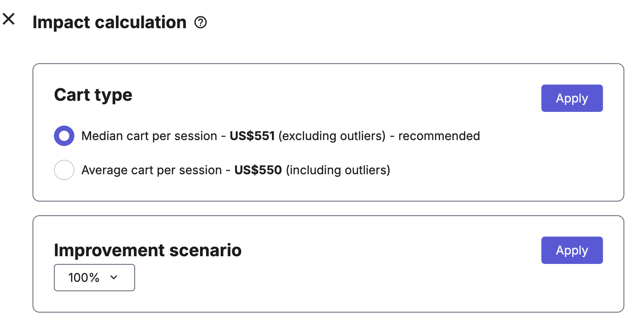The image size is (644, 322).
Task: Click the 100% value inside the dropdown
Action: (x=84, y=278)
